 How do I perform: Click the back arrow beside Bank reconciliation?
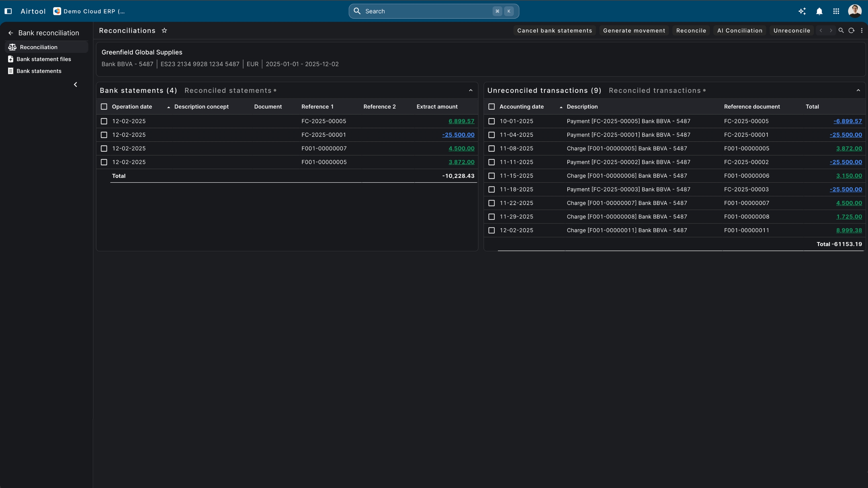tap(11, 33)
